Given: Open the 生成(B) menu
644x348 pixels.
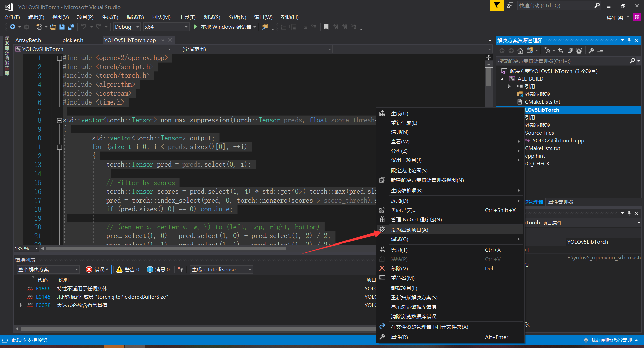Looking at the screenshot, I should point(110,17).
